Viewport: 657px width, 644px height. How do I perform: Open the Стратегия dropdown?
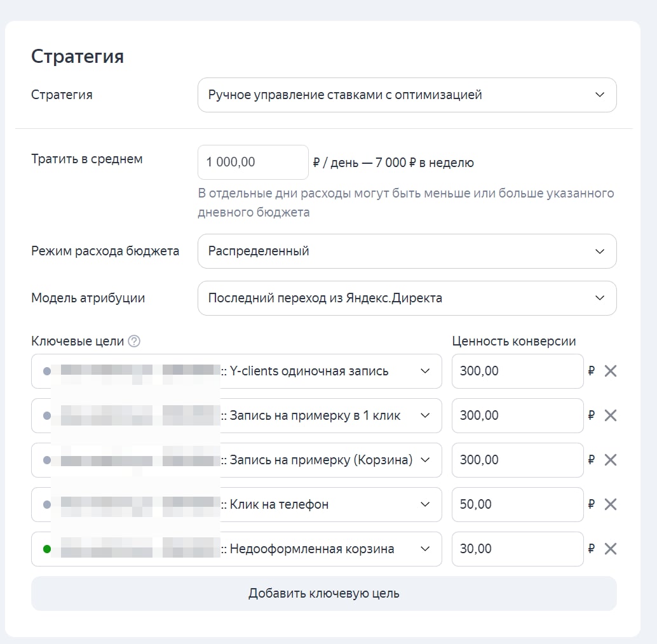coord(407,95)
